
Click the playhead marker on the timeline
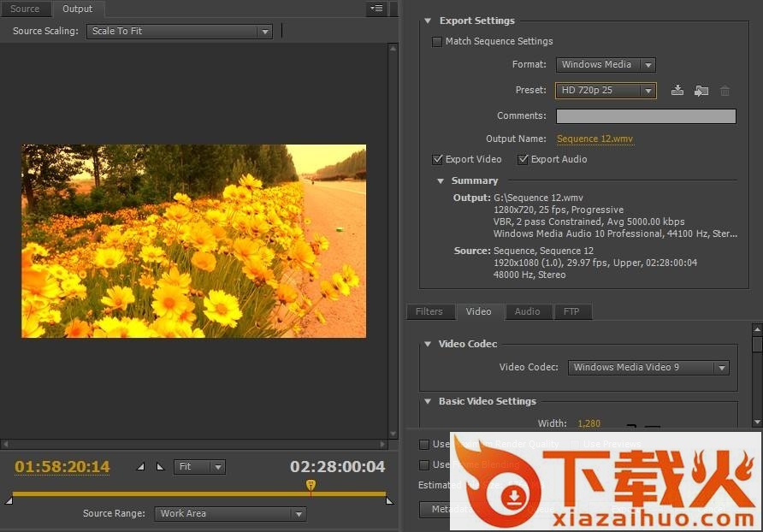click(311, 485)
